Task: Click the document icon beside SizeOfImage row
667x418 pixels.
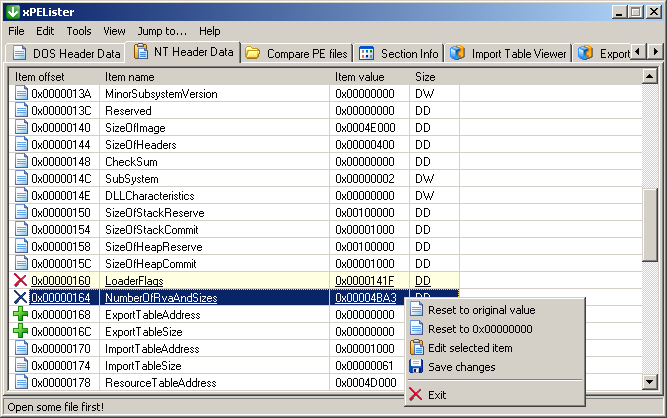Action: click(20, 127)
